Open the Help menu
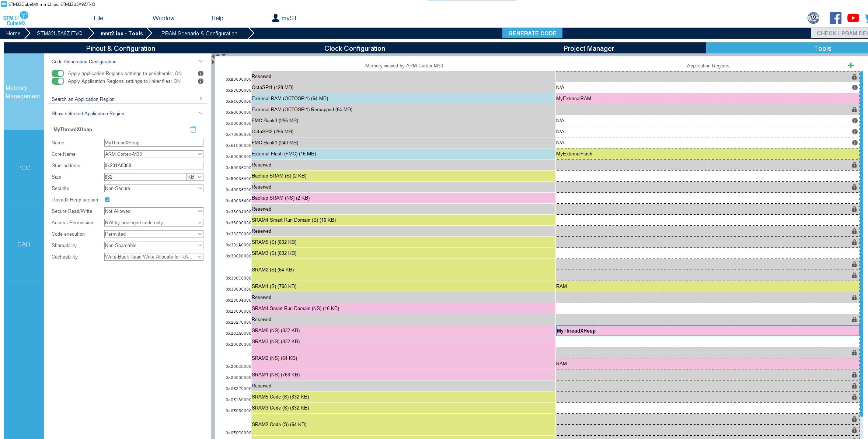Screen dimensions: 868x439 pyautogui.click(x=217, y=18)
